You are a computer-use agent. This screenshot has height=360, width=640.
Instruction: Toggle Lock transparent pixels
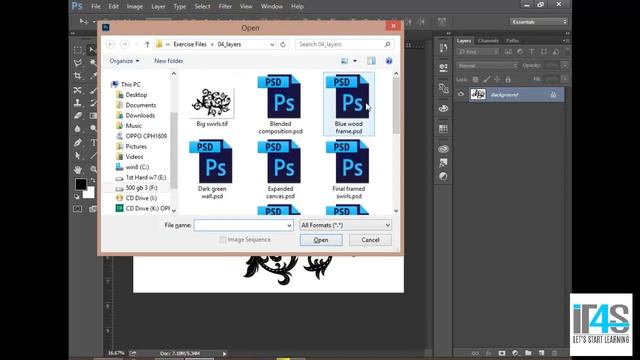476,79
